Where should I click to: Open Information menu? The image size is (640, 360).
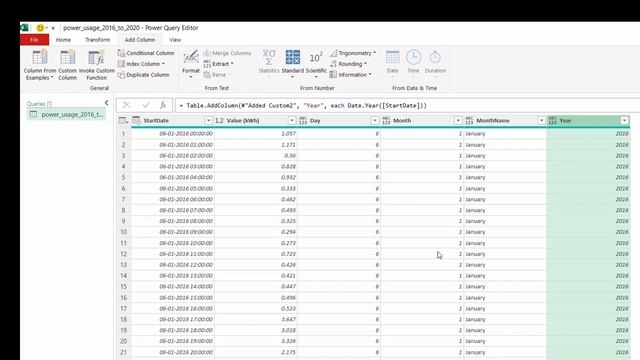351,75
